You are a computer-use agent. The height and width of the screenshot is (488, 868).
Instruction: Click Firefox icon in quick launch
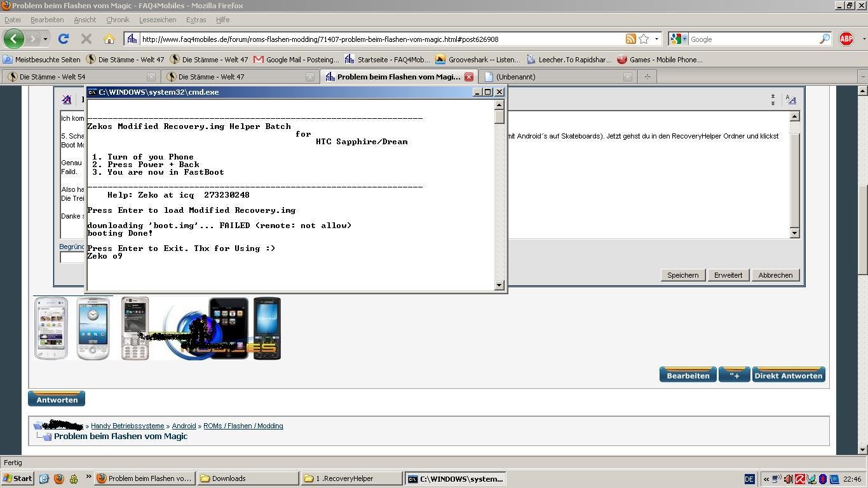pos(59,478)
